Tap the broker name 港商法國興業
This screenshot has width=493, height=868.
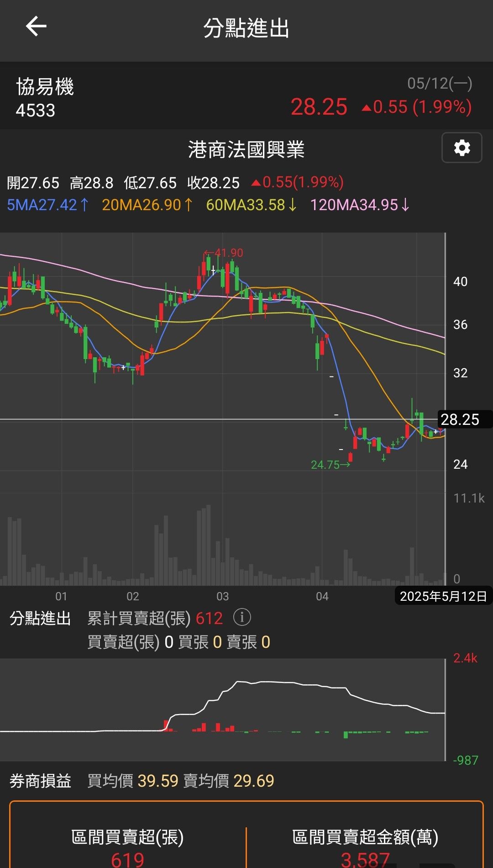point(246,149)
